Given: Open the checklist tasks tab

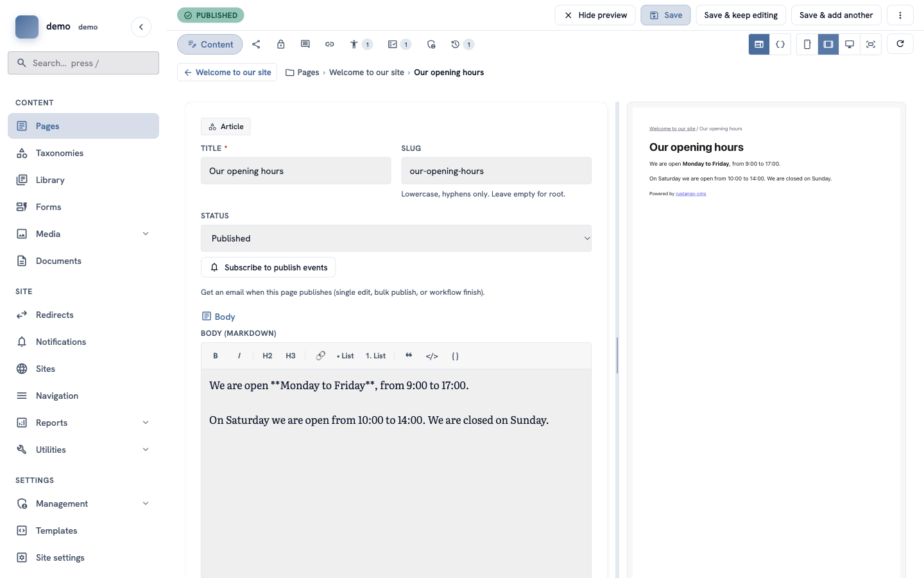Looking at the screenshot, I should coord(399,44).
